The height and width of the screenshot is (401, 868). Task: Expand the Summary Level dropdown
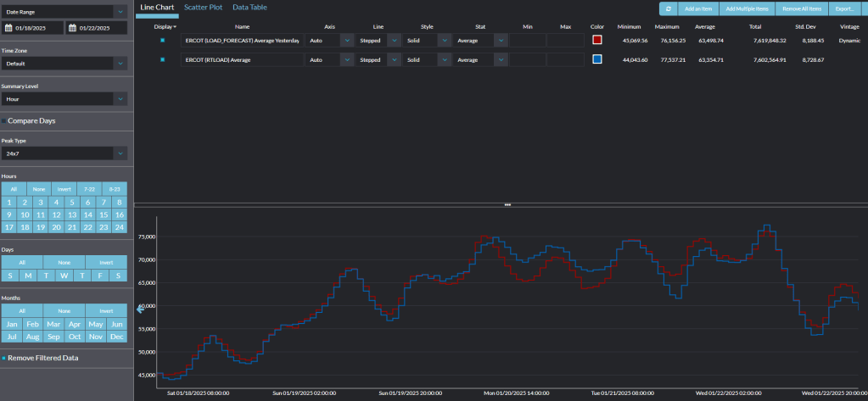tap(120, 99)
